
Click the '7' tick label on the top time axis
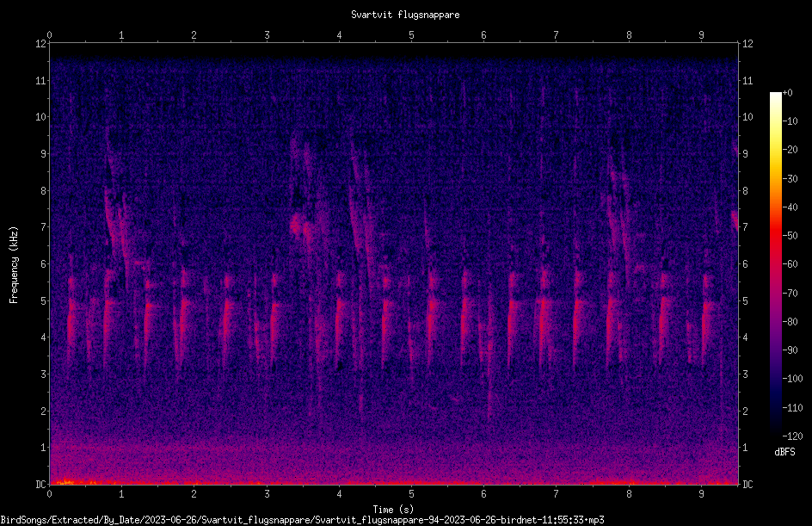(556, 34)
